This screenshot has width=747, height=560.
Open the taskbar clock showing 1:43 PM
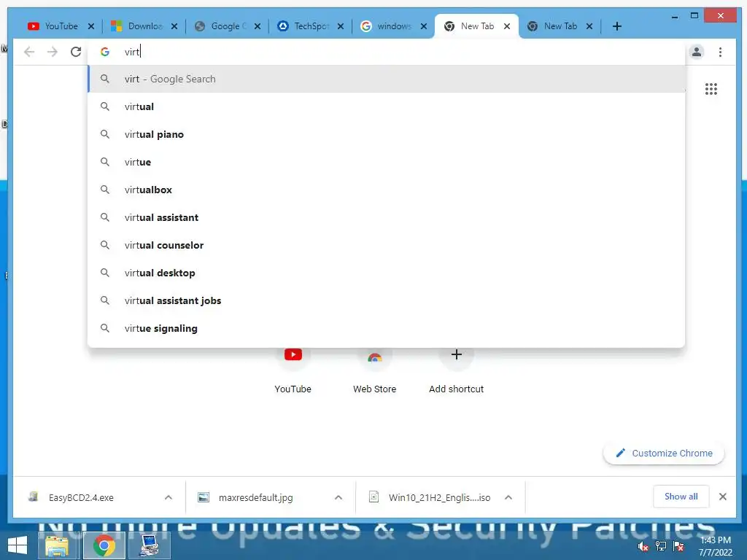pos(716,546)
